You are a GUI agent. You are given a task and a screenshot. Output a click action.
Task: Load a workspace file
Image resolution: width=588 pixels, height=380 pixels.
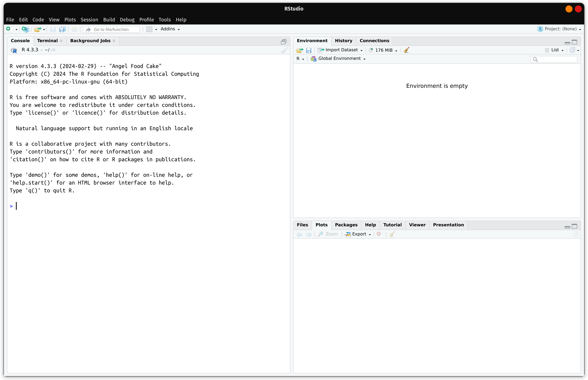(299, 50)
